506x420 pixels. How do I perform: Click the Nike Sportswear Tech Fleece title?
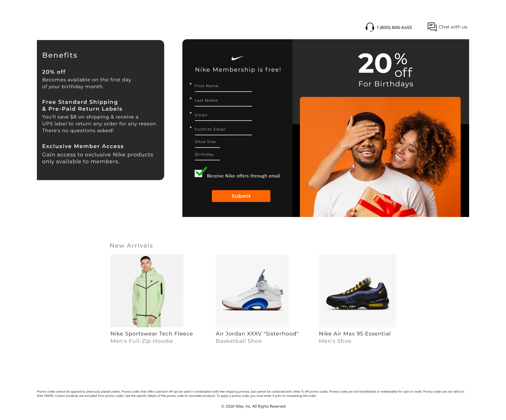(152, 334)
